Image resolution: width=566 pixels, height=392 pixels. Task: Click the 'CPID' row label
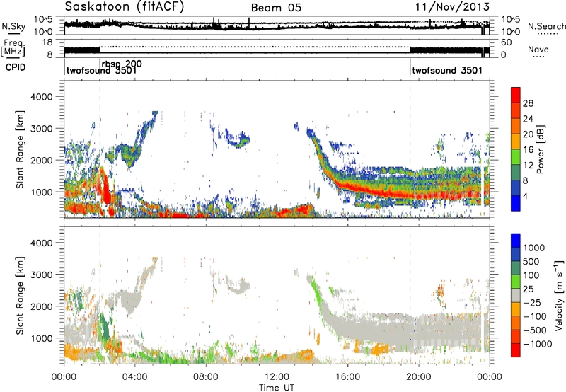[16, 67]
